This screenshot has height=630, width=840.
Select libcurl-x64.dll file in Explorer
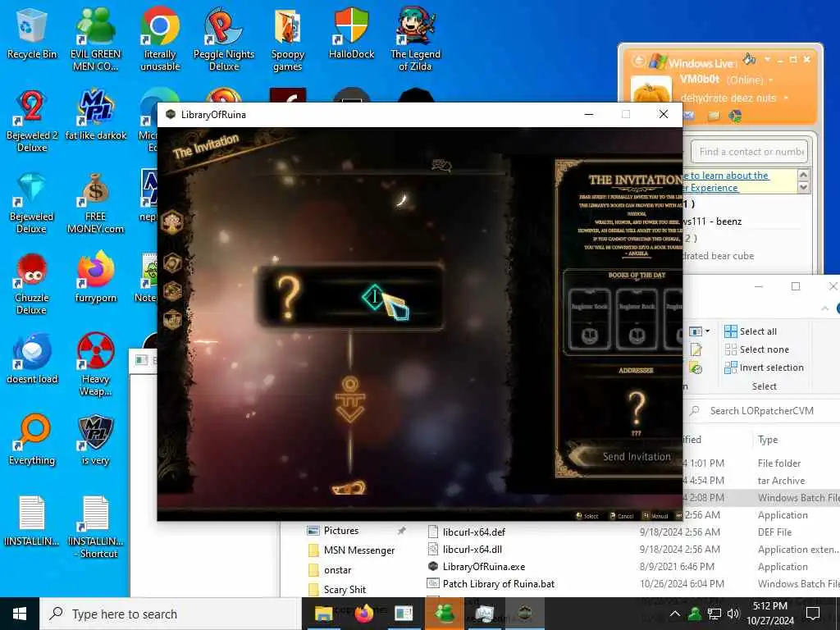point(465,549)
